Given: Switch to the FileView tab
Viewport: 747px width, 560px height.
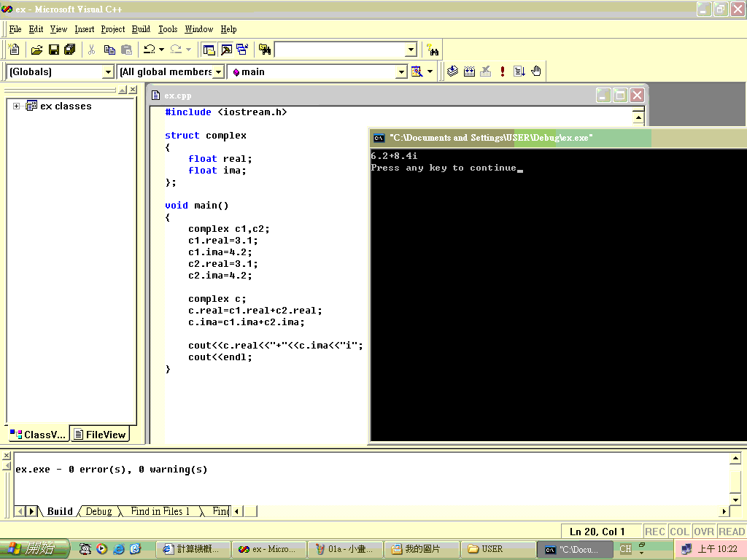Looking at the screenshot, I should point(101,435).
